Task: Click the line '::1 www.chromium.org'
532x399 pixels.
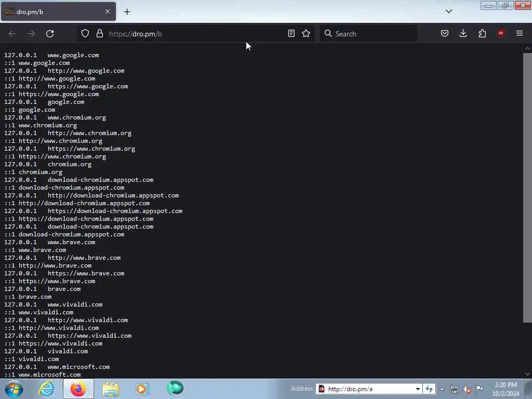Action: (x=41, y=125)
